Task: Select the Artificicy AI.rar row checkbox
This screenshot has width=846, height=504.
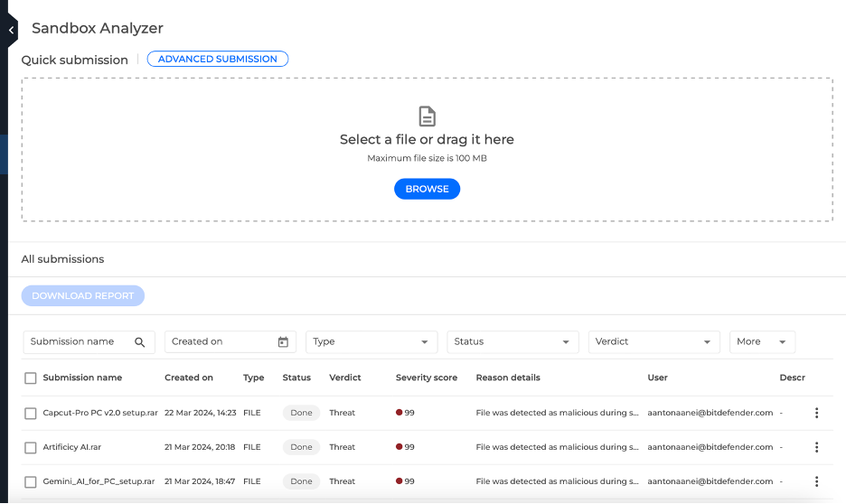Action: tap(31, 448)
